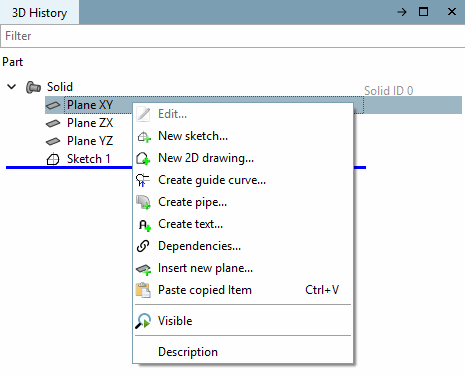Select Paste copied Item menu entry
The width and height of the screenshot is (465, 375).
pyautogui.click(x=243, y=290)
